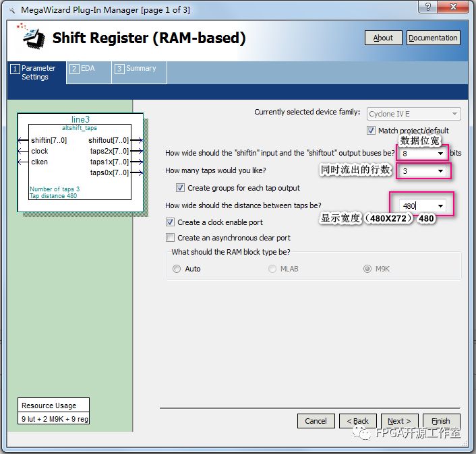This screenshot has height=454, width=476.
Task: Click Next to go to the next page
Action: [399, 421]
